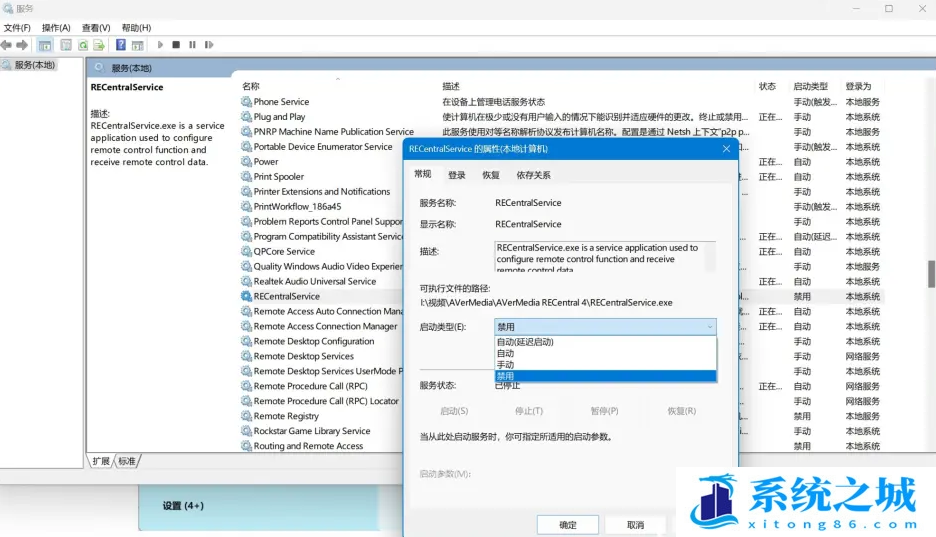Open the 查看(V) menu
The image size is (936, 537).
[x=96, y=27]
